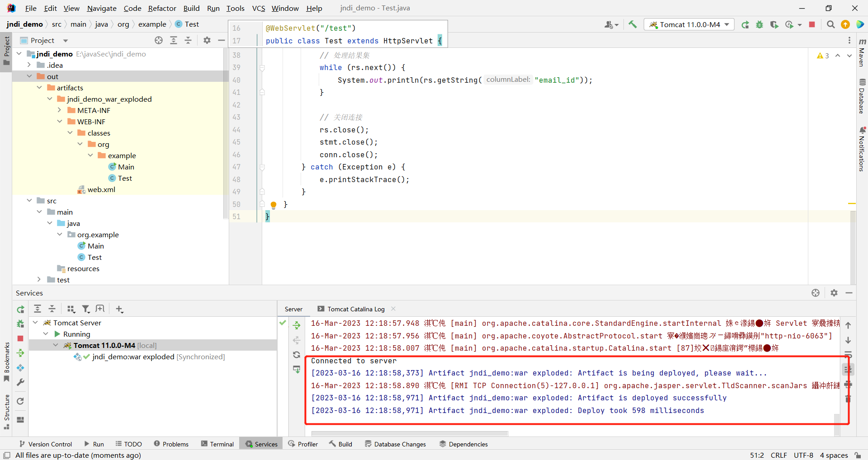The height and width of the screenshot is (460, 868).
Task: Open the Terminal tool window
Action: 217,444
